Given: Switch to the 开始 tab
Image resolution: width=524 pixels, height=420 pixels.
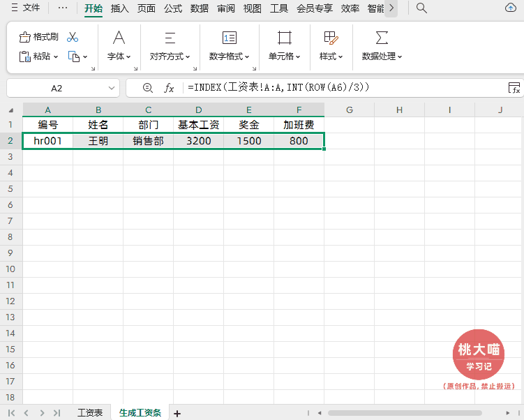Looking at the screenshot, I should (x=93, y=8).
